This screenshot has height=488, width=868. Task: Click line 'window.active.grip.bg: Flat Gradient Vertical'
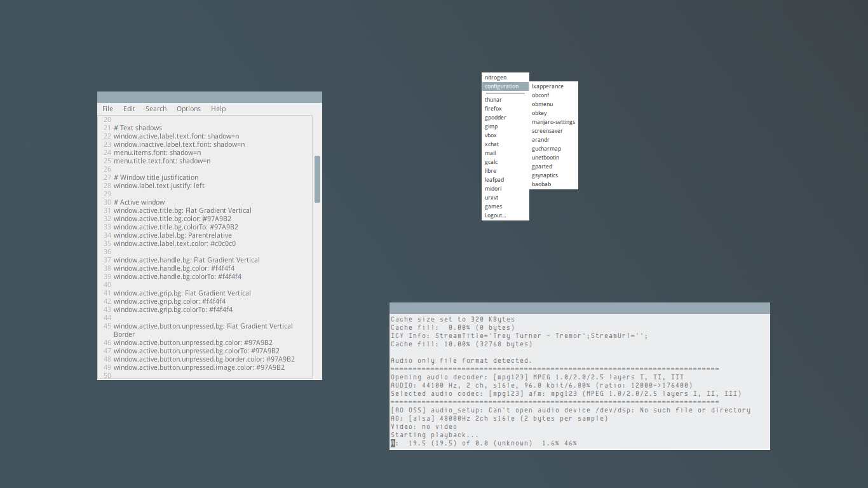[182, 293]
